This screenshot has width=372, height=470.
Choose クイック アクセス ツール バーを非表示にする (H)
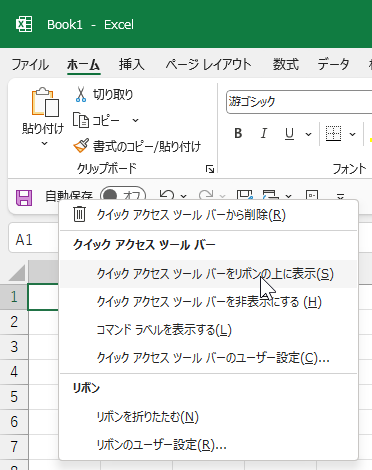coord(208,302)
